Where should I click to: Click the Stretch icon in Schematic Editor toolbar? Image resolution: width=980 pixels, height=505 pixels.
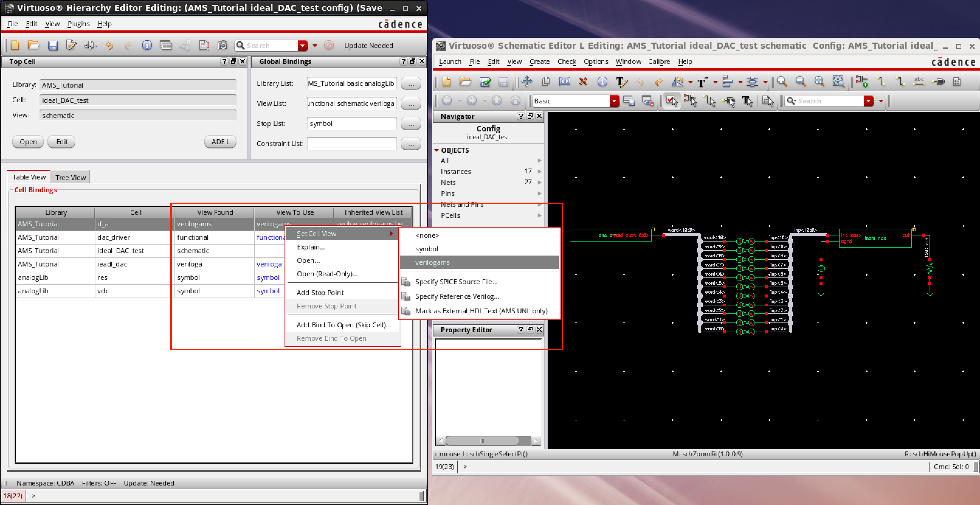[564, 82]
